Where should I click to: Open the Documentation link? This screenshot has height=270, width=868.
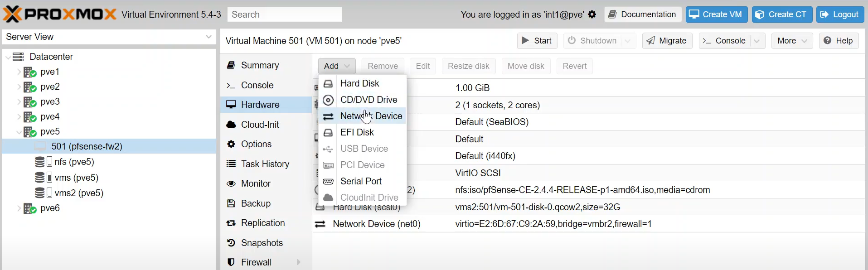click(643, 14)
